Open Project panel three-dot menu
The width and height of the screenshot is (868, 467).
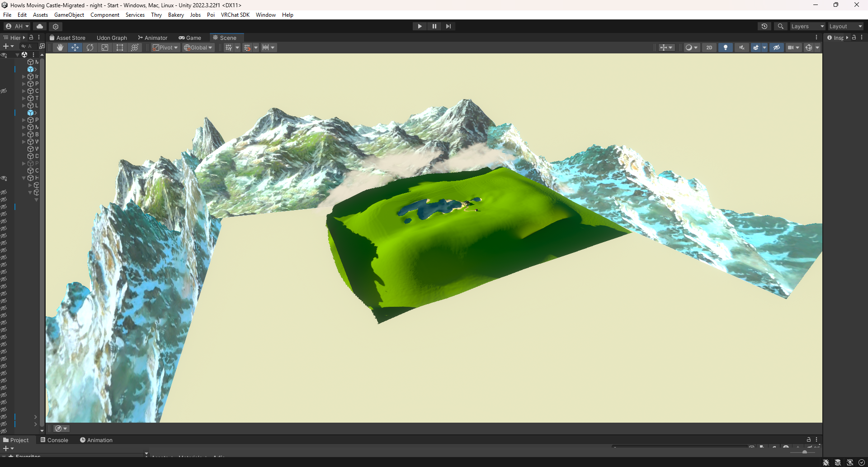tap(816, 439)
